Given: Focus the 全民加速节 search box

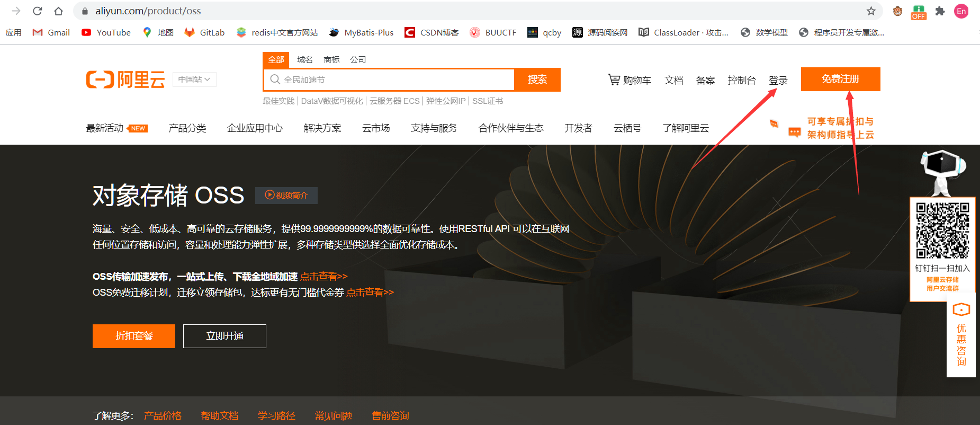Looking at the screenshot, I should (x=389, y=79).
